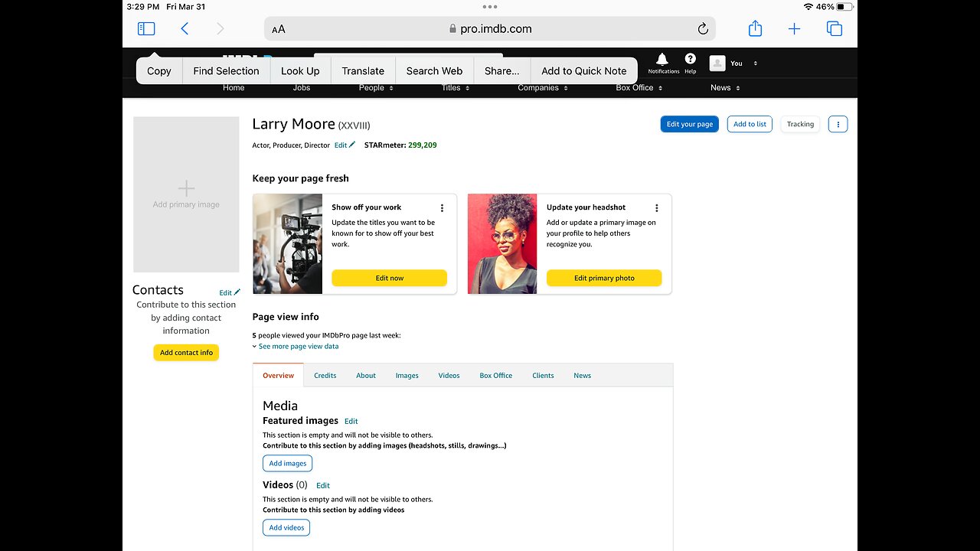Toggle the Tracking button
The image size is (980, 551).
click(800, 124)
